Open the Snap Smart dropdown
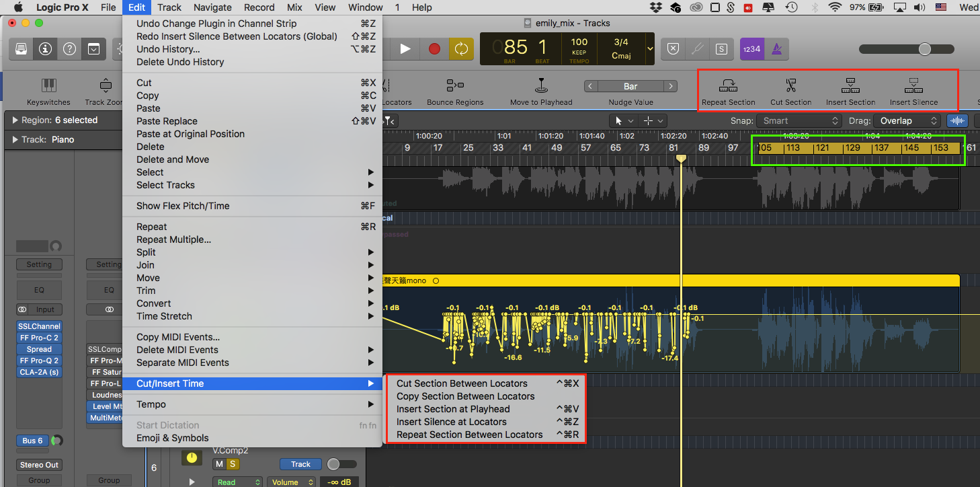This screenshot has width=980, height=487. pyautogui.click(x=799, y=120)
